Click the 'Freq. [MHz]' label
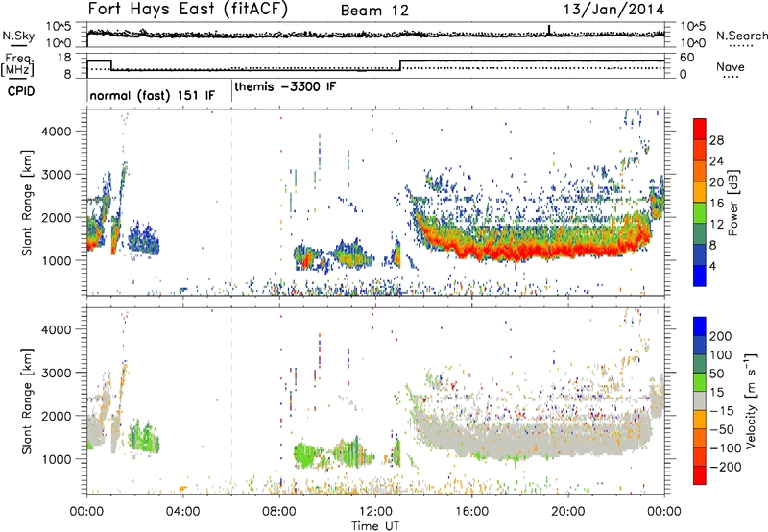Screen dimensions: 768x532 point(18,65)
